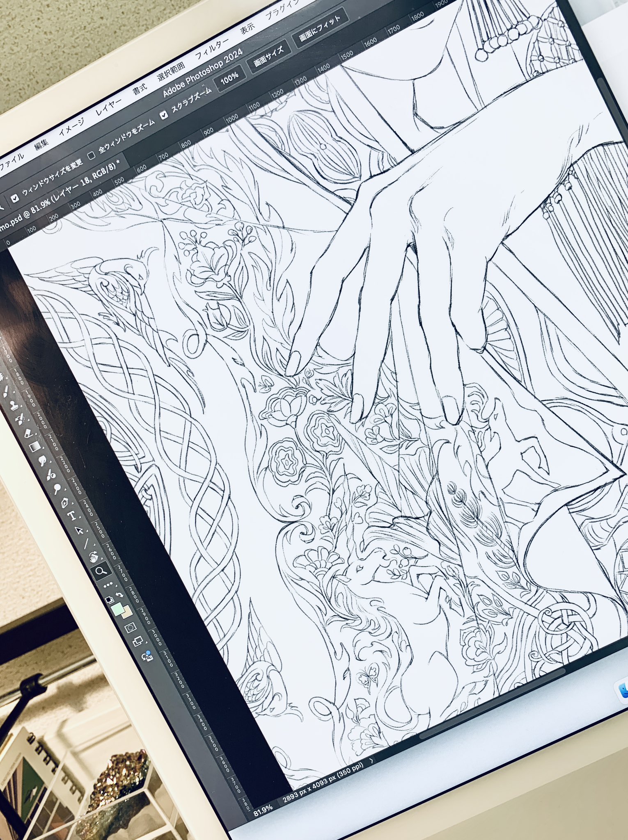Select the brush-with-circle tool below Smudge
Viewport: 628px width, 840px height.
[50, 475]
